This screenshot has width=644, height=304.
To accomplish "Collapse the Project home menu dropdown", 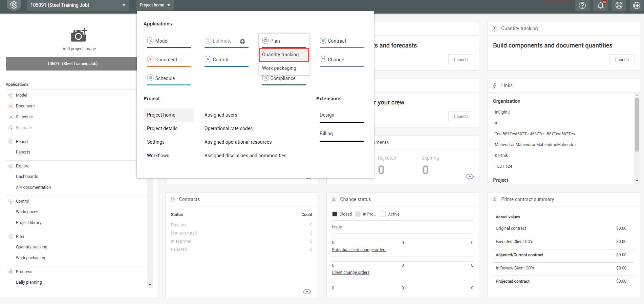I will pyautogui.click(x=155, y=5).
